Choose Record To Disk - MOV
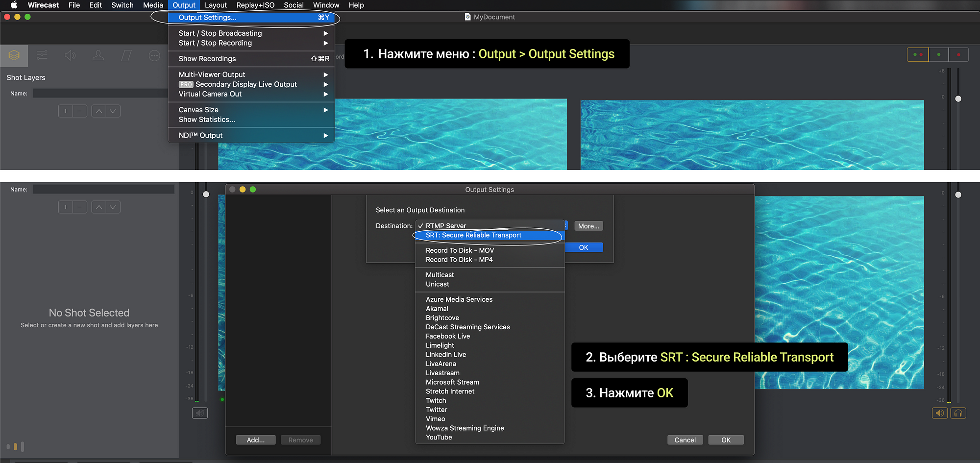Image resolution: width=980 pixels, height=463 pixels. coord(490,250)
